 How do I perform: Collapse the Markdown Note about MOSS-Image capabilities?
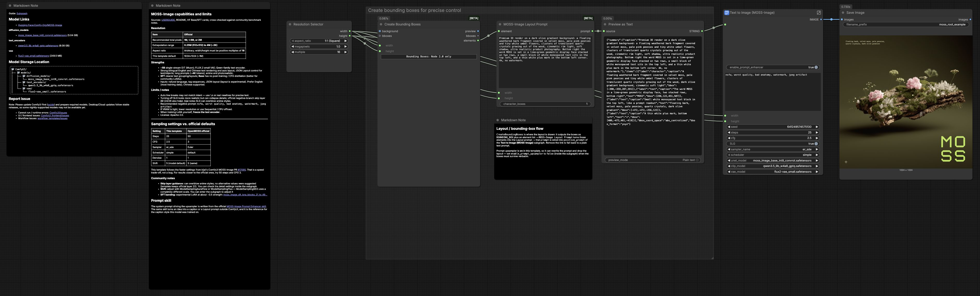click(152, 6)
